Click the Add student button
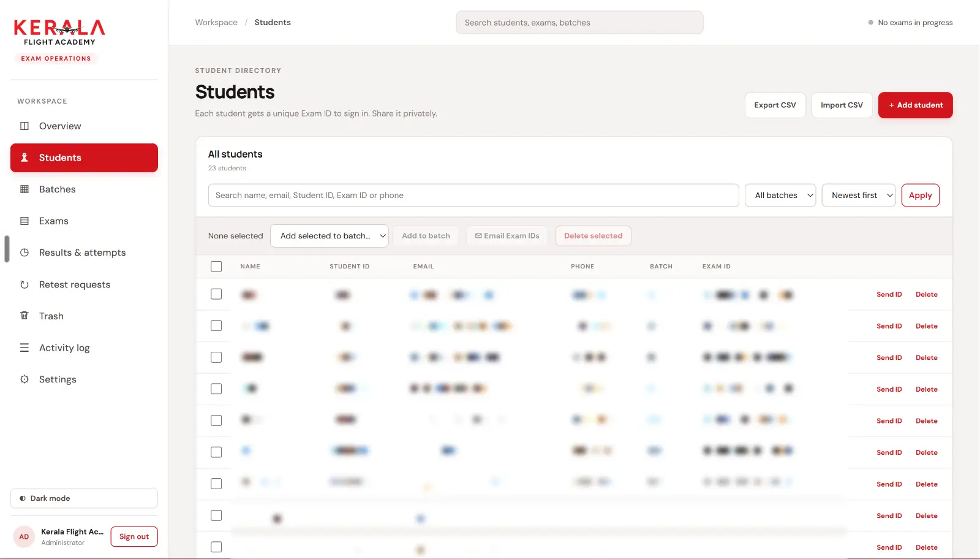This screenshot has width=980, height=559. click(x=915, y=105)
